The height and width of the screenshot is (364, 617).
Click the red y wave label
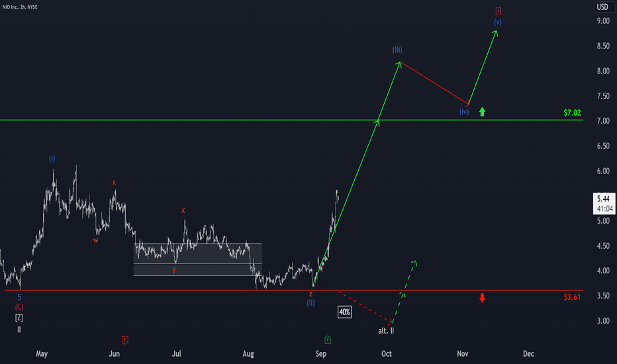pos(174,269)
